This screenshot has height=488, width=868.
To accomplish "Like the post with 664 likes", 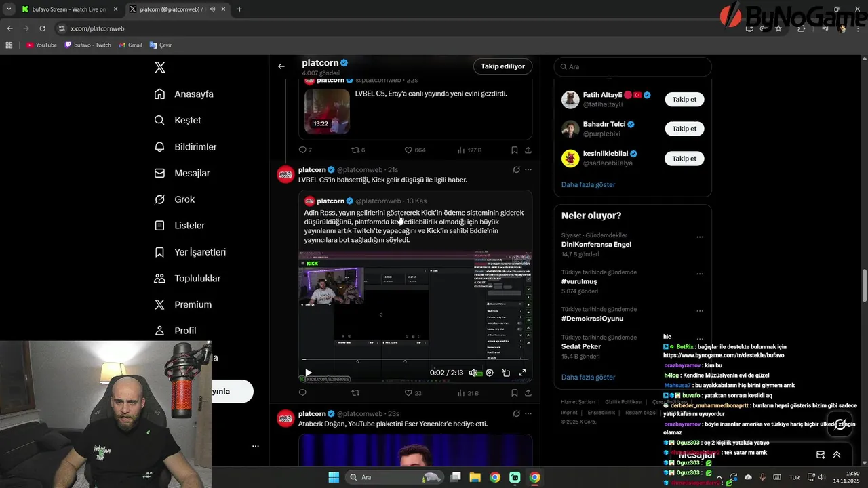I will point(415,150).
